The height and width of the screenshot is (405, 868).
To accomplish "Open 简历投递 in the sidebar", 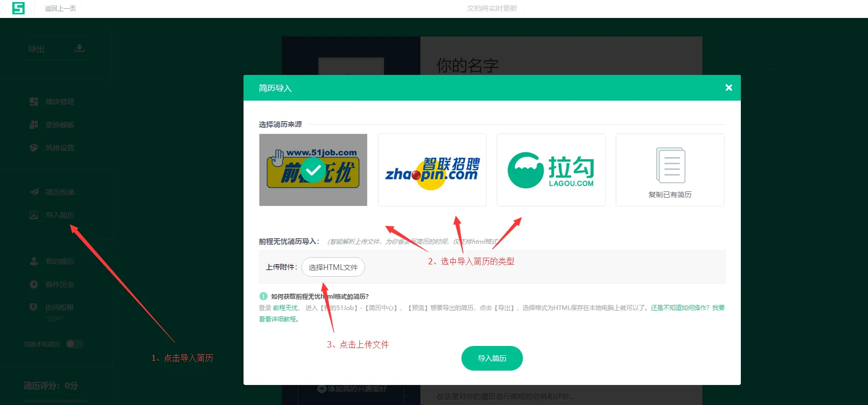I will tap(60, 192).
